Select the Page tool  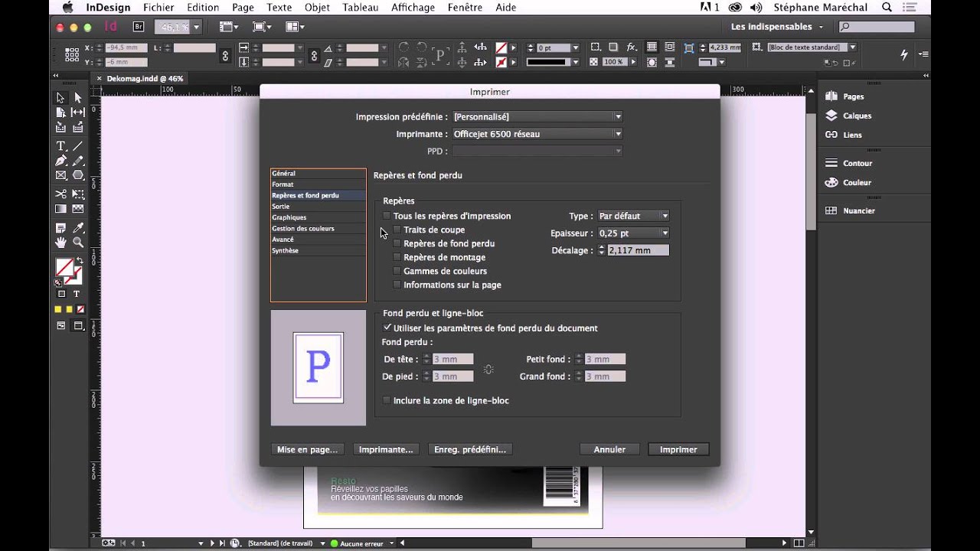[60, 112]
